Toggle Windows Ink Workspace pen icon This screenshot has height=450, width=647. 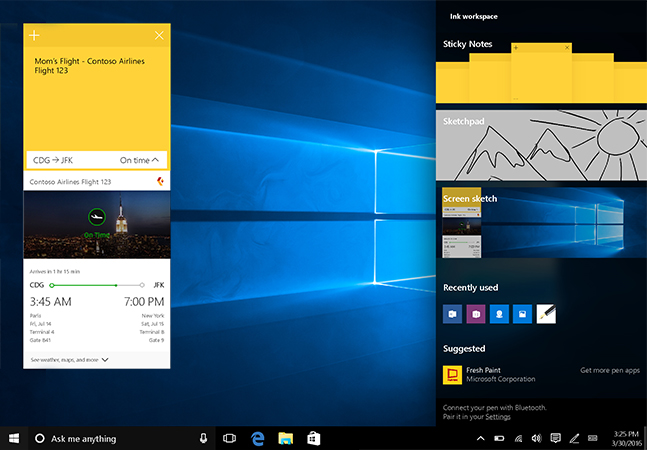coord(574,438)
